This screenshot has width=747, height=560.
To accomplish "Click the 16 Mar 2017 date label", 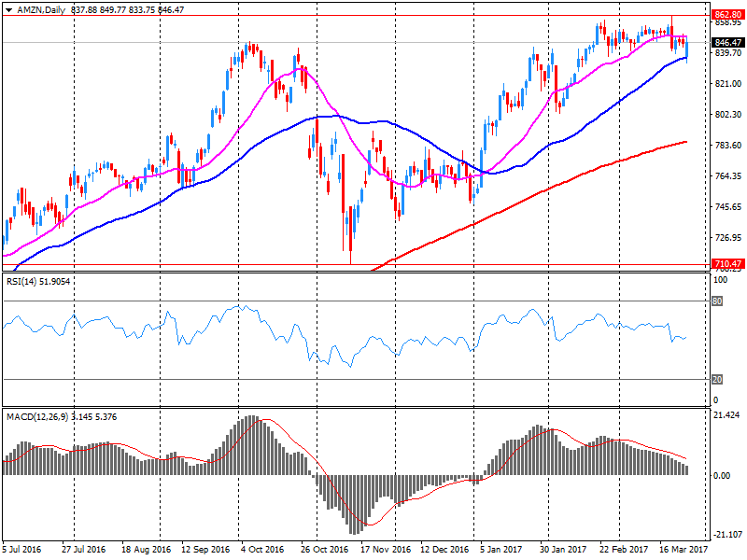I will 683,551.
